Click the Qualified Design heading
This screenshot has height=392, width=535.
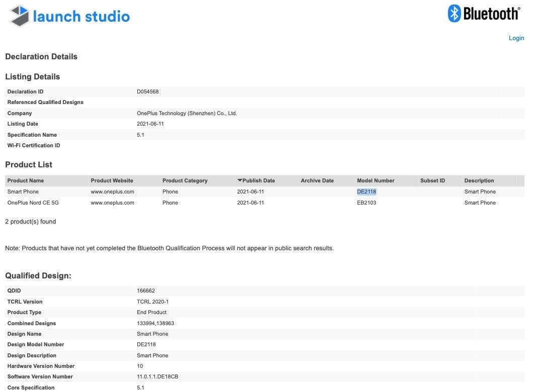pos(38,275)
